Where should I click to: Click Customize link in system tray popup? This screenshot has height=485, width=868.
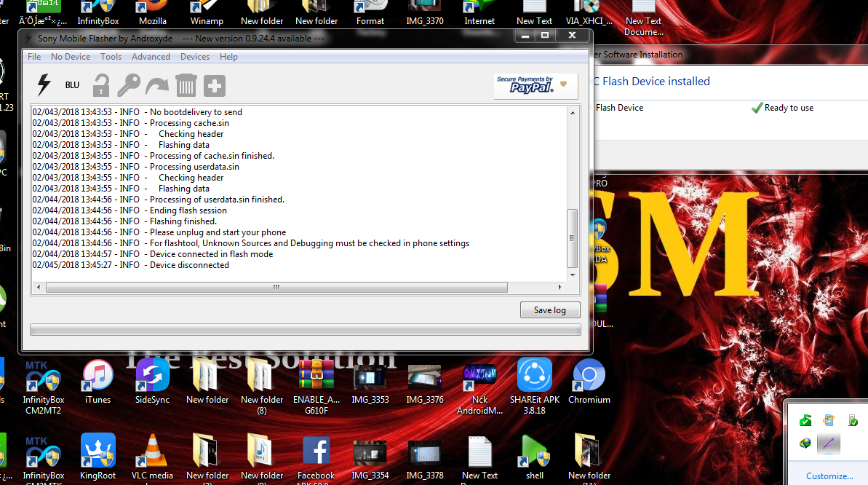click(829, 476)
